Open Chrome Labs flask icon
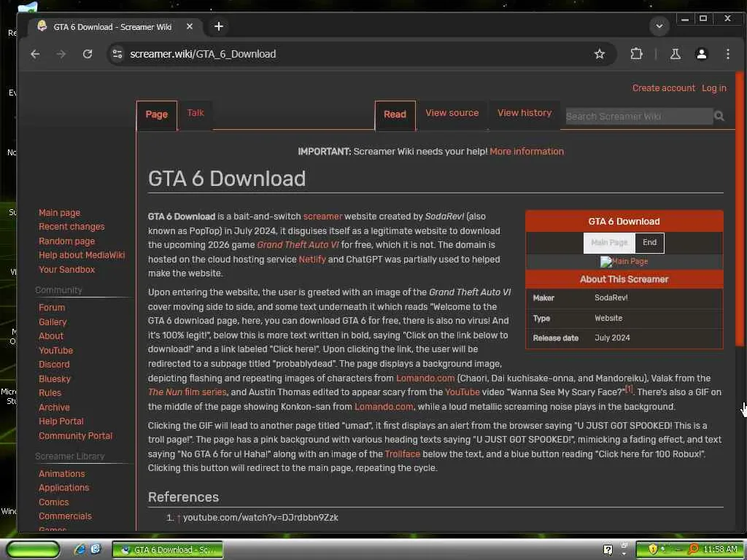747x560 pixels. (x=675, y=54)
